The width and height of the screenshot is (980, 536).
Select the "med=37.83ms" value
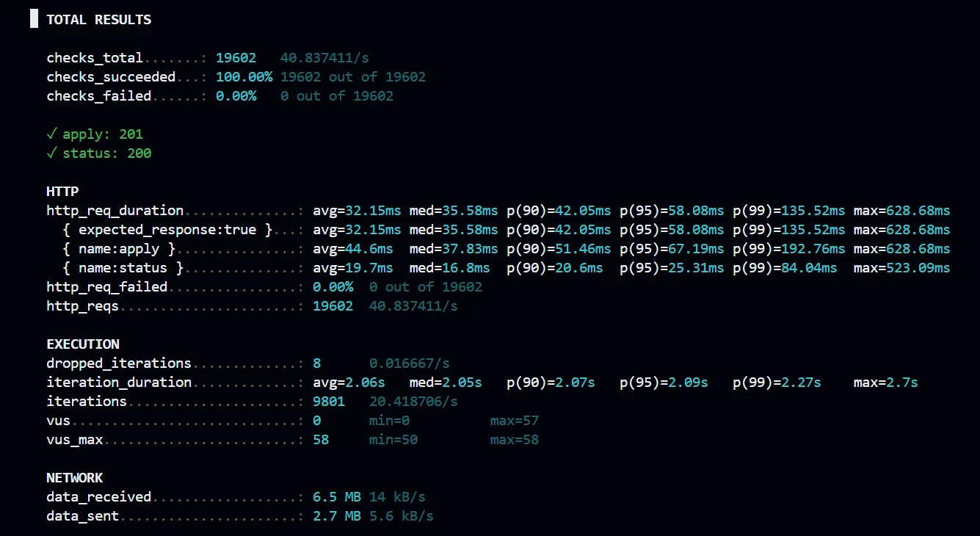(x=454, y=249)
